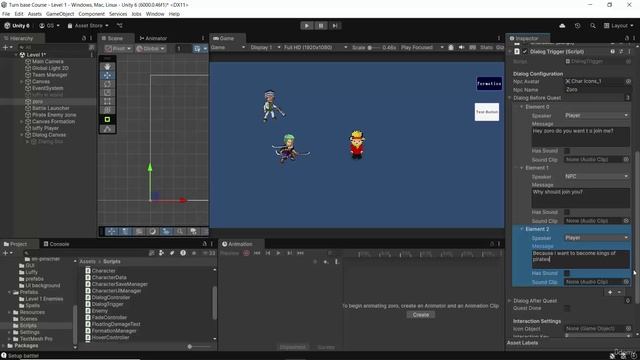The height and width of the screenshot is (360, 640).
Task: Go to first keyframe in Animation
Action: click(x=257, y=253)
